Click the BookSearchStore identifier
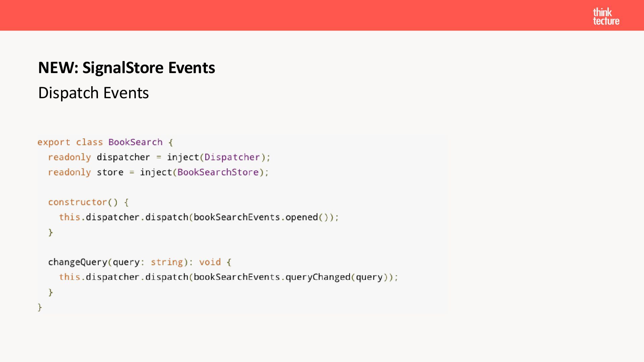Viewport: 644px width, 362px height. click(218, 172)
